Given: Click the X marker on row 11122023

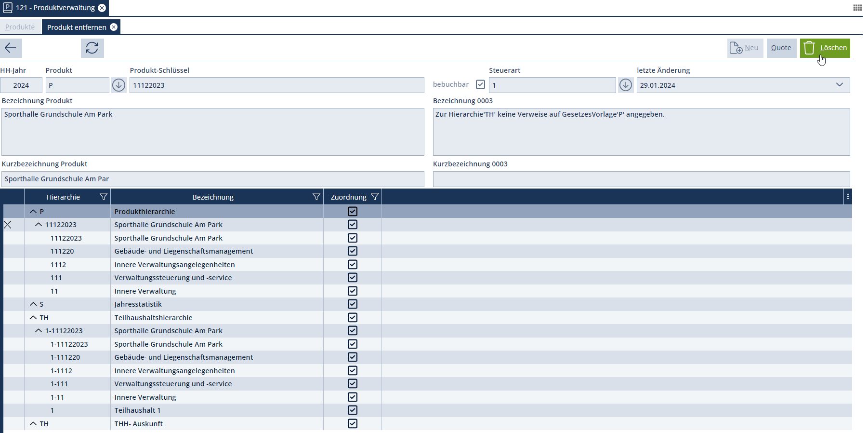Looking at the screenshot, I should [x=8, y=225].
